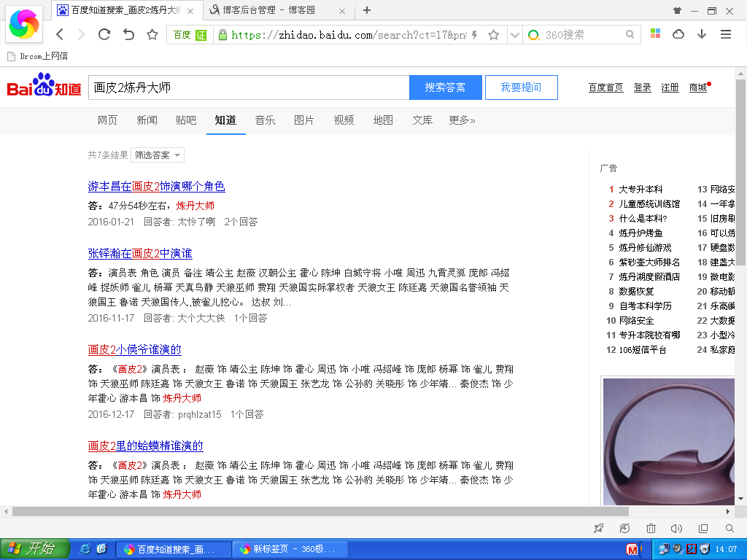Click ad link 大专升本科
The height and width of the screenshot is (560, 747).
point(640,190)
